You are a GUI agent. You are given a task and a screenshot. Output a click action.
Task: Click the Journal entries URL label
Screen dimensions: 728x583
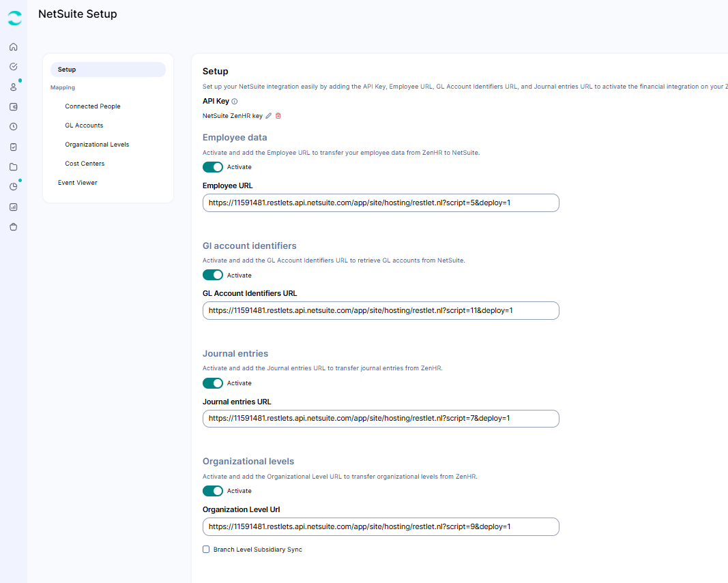237,402
